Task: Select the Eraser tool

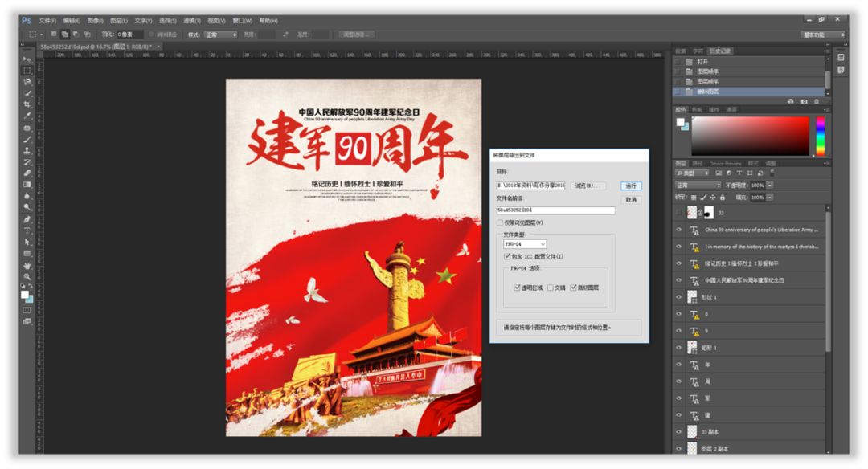Action: click(x=27, y=173)
